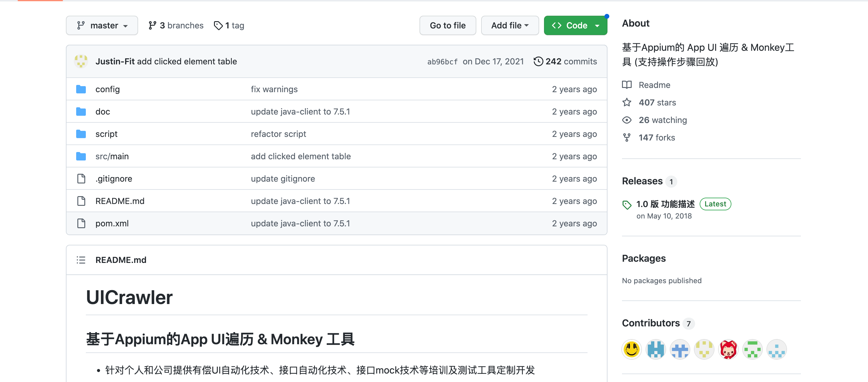Click Justin-Fit's profile avatar

click(81, 61)
